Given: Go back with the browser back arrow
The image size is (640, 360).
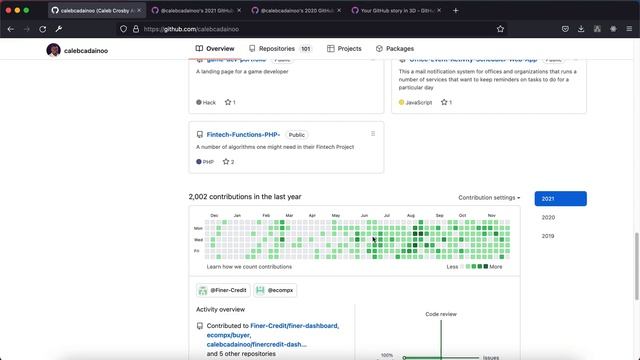Looking at the screenshot, I should (x=11, y=29).
